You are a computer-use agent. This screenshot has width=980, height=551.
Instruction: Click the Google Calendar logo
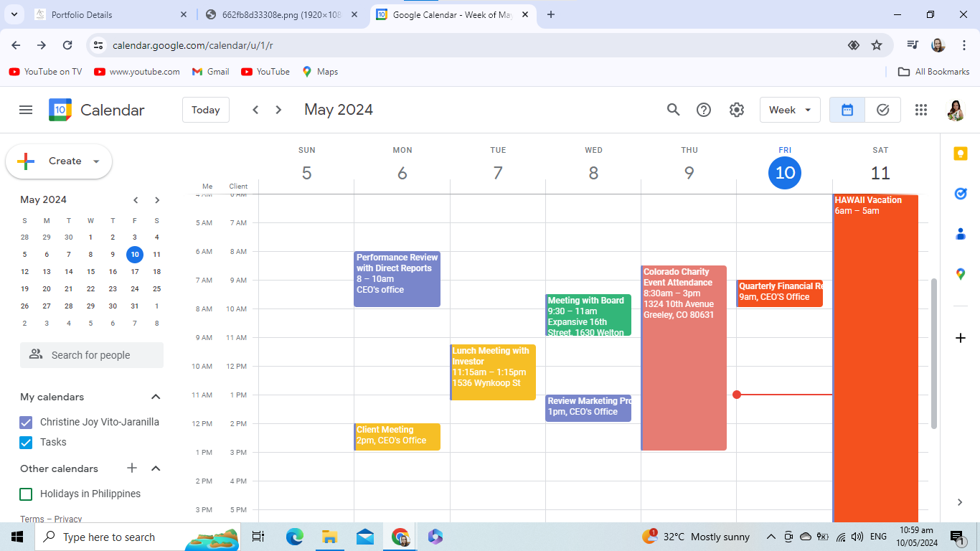60,110
